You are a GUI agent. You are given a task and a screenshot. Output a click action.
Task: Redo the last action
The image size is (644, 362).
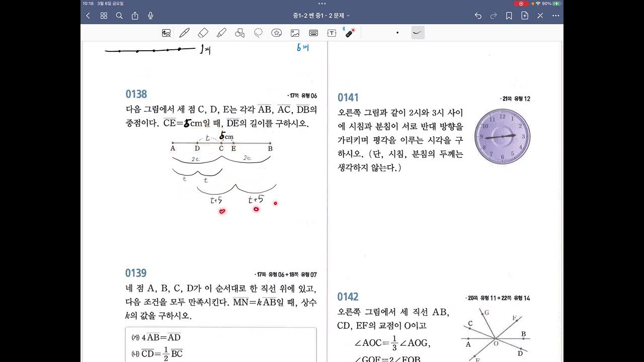[x=494, y=16]
